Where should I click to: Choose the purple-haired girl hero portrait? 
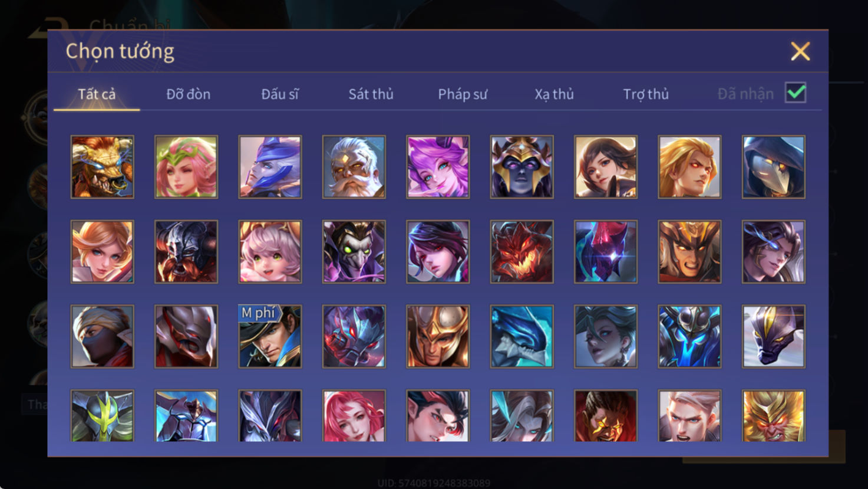pyautogui.click(x=438, y=167)
